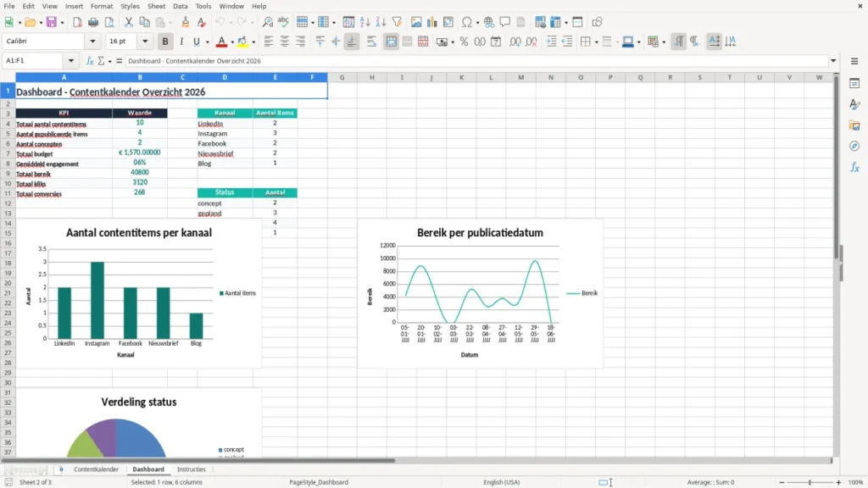
Task: Align text to bottom
Action: (x=352, y=42)
